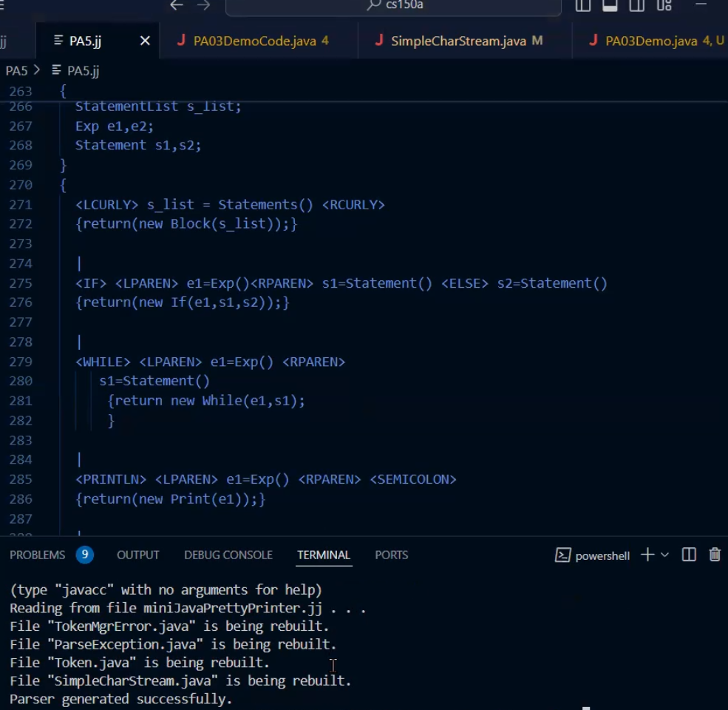Viewport: 728px width, 710px height.
Task: Click 'return(new Block(s_list));' code line
Action: click(186, 224)
